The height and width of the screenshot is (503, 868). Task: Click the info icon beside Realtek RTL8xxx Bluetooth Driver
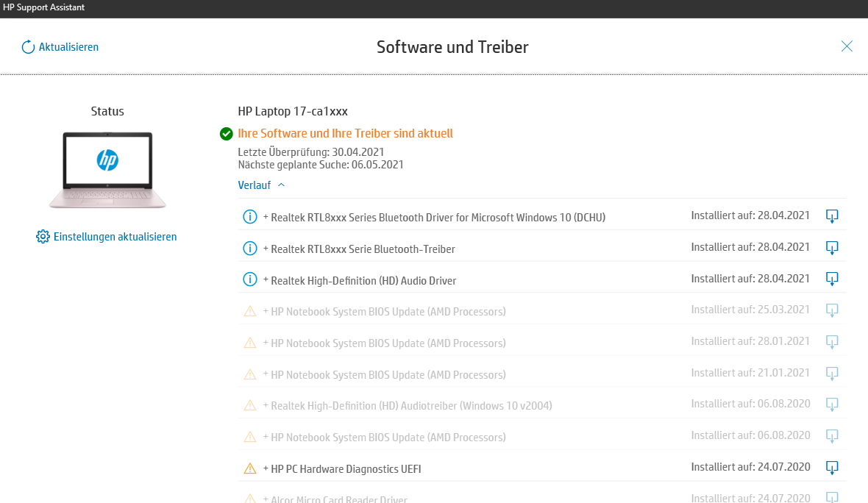coord(249,216)
